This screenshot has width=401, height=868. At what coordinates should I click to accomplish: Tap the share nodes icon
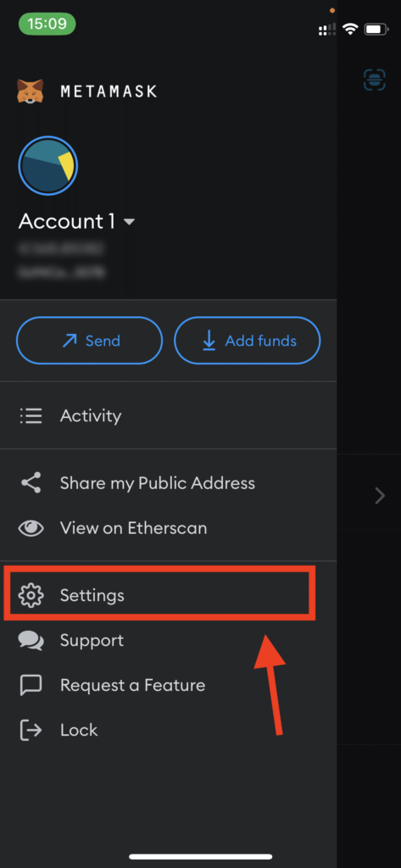pos(31,482)
